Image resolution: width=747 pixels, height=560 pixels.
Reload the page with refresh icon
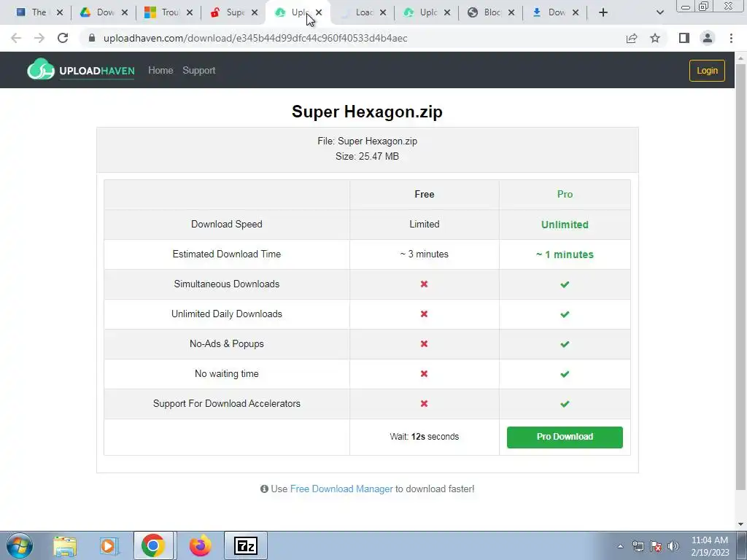(x=63, y=38)
